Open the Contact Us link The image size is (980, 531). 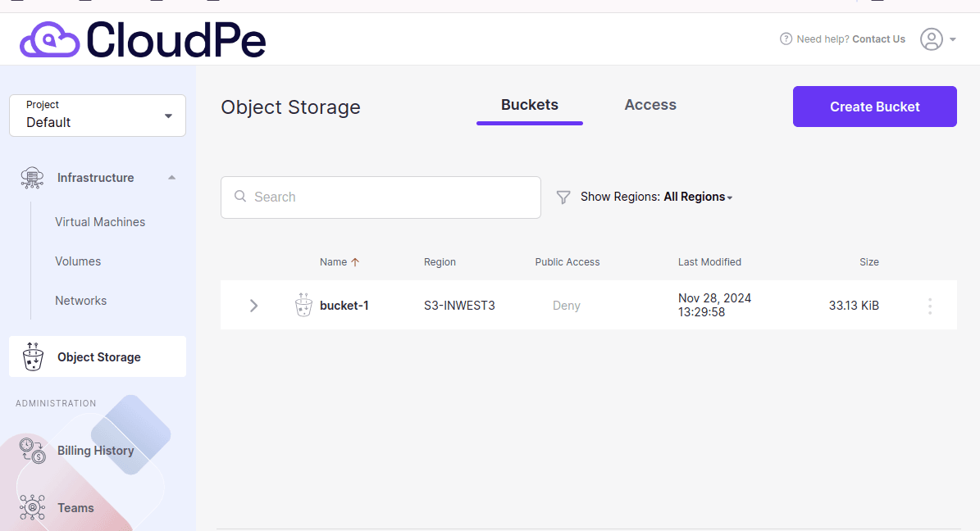(x=878, y=39)
